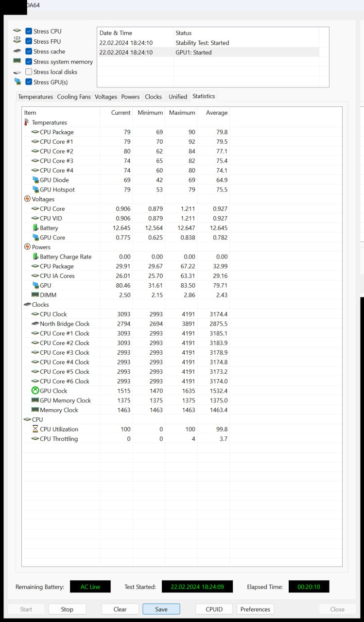This screenshot has height=622, width=364.
Task: Click the Average column header
Action: pyautogui.click(x=213, y=112)
